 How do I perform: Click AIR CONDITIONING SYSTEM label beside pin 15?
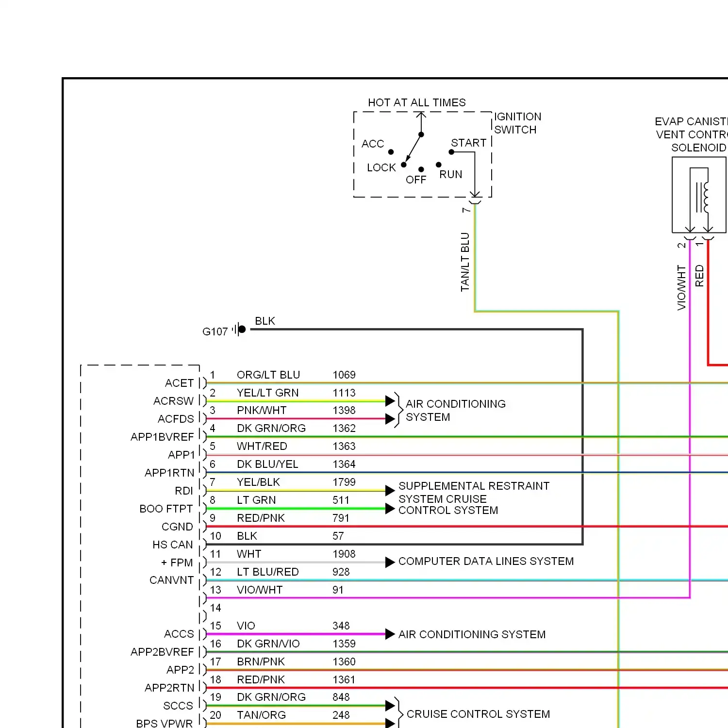(x=472, y=634)
